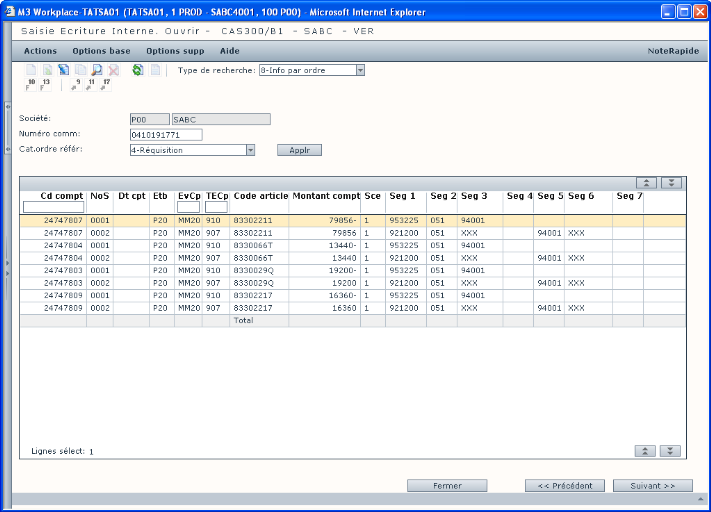Open NoteRapide on the menu bar
Screen dimensions: 711x512
[x=673, y=51]
